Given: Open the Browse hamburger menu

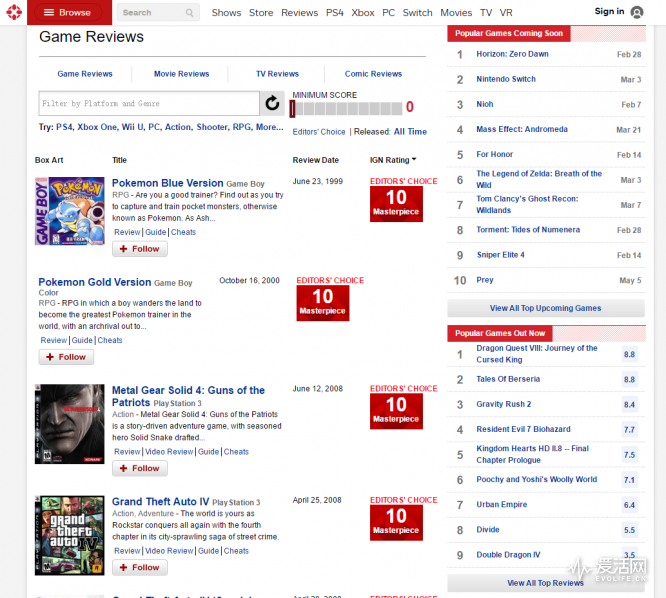Looking at the screenshot, I should click(x=68, y=12).
